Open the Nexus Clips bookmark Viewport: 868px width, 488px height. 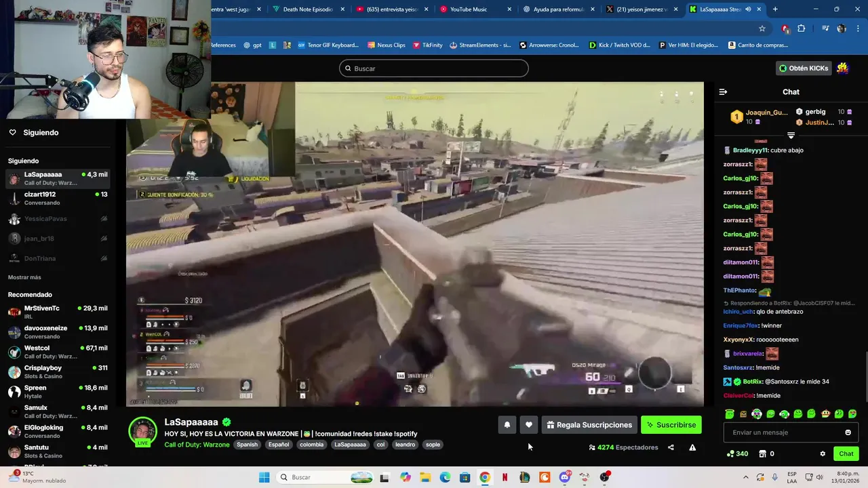[x=386, y=45]
